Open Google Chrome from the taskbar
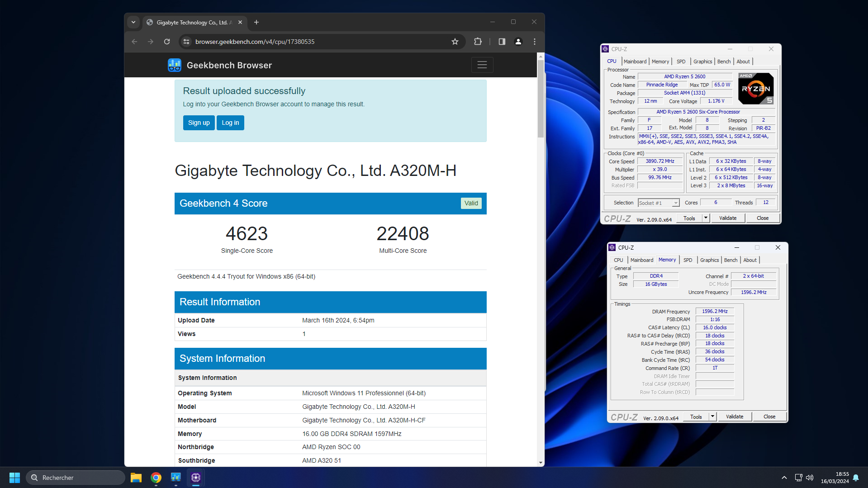The width and height of the screenshot is (868, 488). coord(156,478)
